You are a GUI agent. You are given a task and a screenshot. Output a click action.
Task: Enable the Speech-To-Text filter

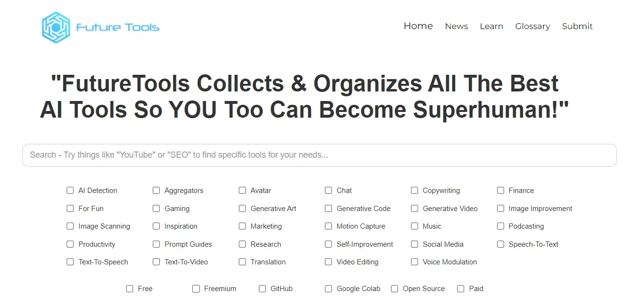500,244
